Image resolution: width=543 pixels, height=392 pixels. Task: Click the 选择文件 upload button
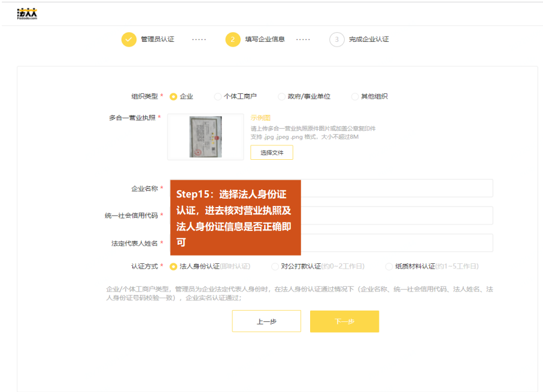[x=272, y=153]
